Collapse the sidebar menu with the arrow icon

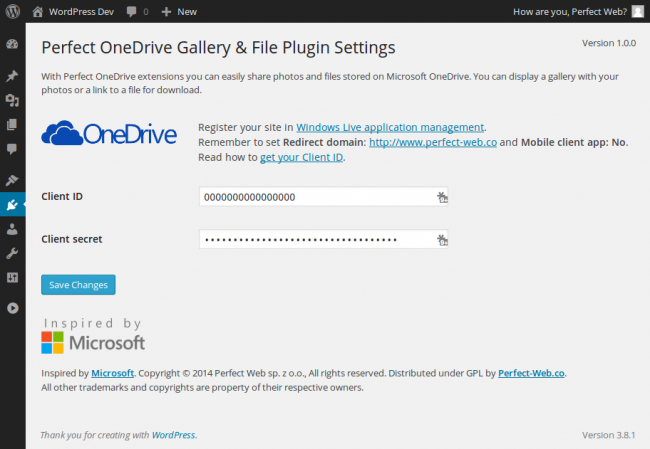click(12, 308)
